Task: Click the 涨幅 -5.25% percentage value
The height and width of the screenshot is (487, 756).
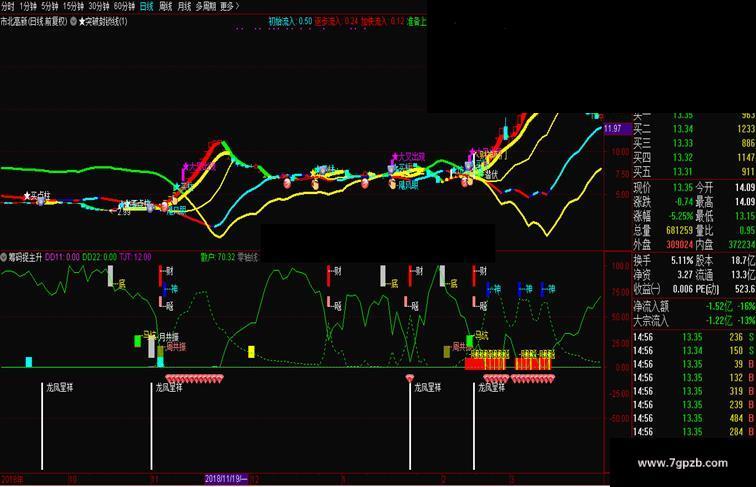Action: pos(680,216)
